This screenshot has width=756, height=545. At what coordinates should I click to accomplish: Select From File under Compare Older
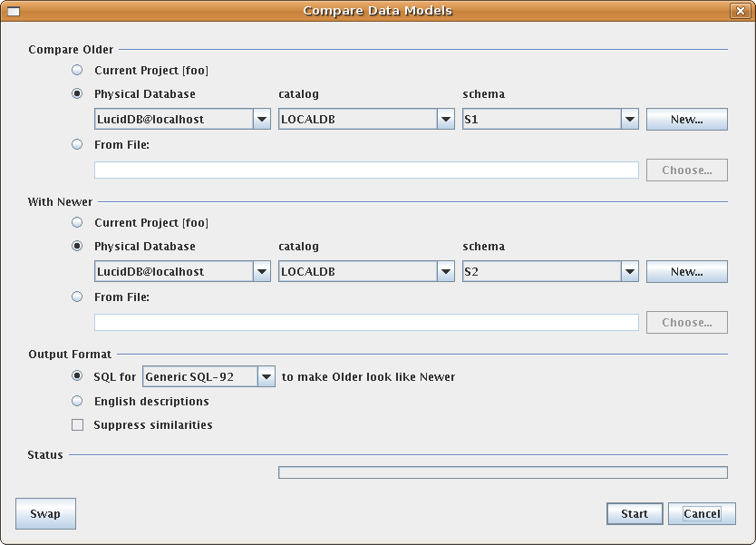(77, 144)
